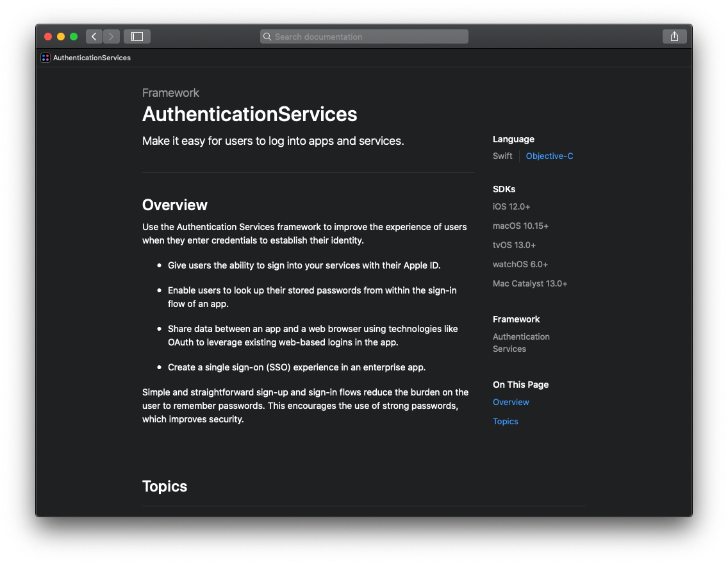
Task: Click Authentication Services under Framework sidebar
Action: pos(521,343)
